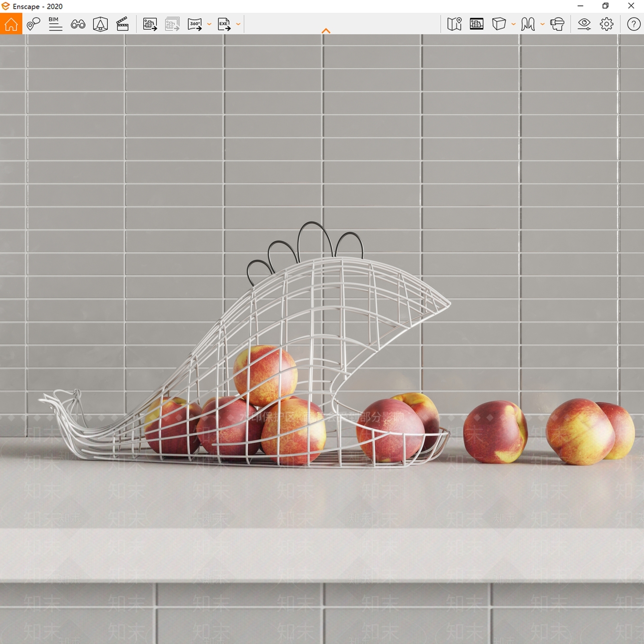Click batch rendering export icon

(172, 24)
